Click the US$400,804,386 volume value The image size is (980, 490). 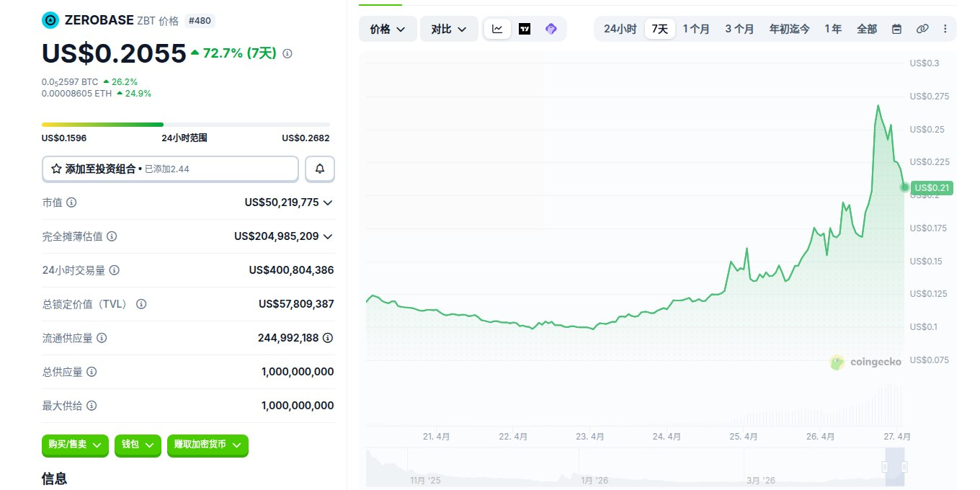tap(291, 270)
